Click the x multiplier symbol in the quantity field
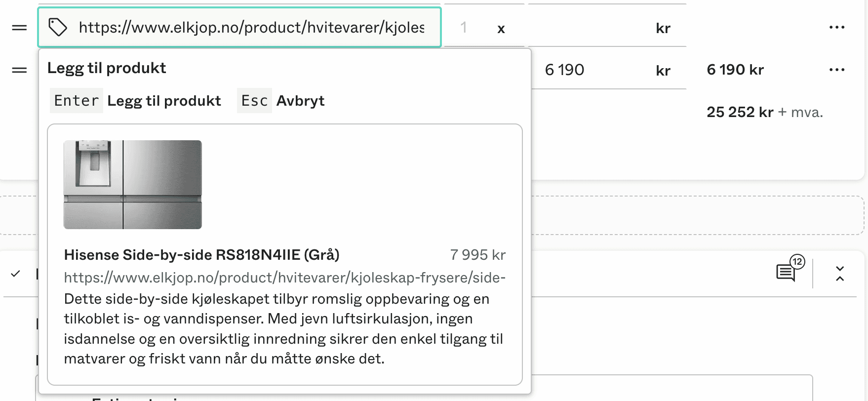Image resolution: width=868 pixels, height=401 pixels. 501,28
